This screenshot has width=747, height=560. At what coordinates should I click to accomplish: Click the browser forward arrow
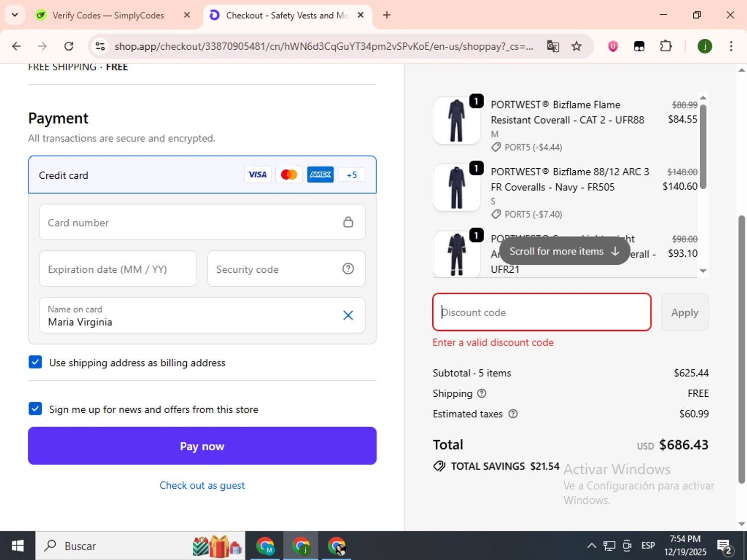coord(42,46)
